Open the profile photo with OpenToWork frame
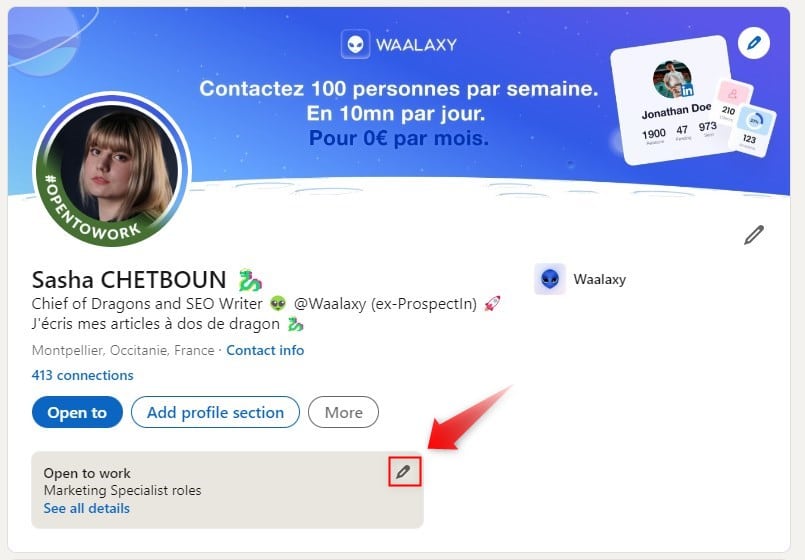This screenshot has width=805, height=560. click(x=113, y=169)
